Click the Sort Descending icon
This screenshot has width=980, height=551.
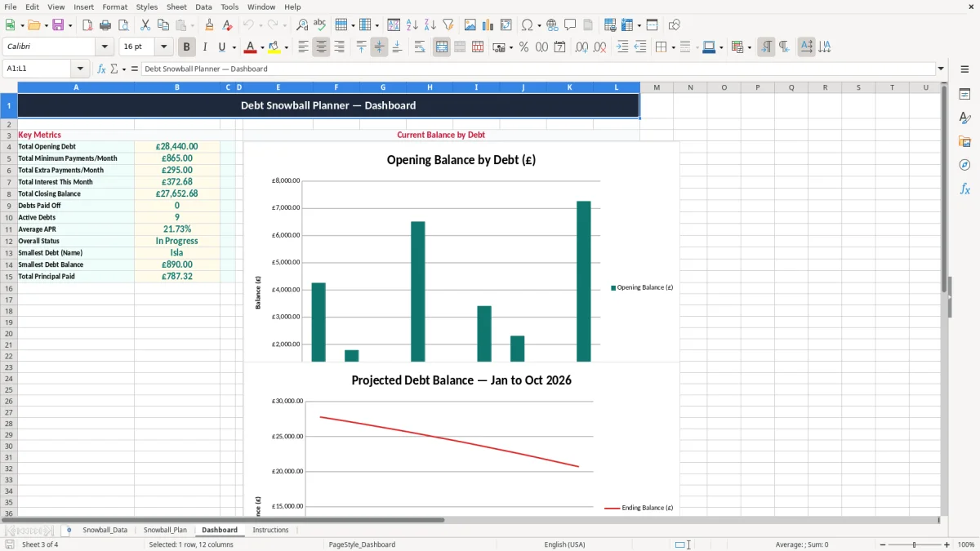(430, 25)
